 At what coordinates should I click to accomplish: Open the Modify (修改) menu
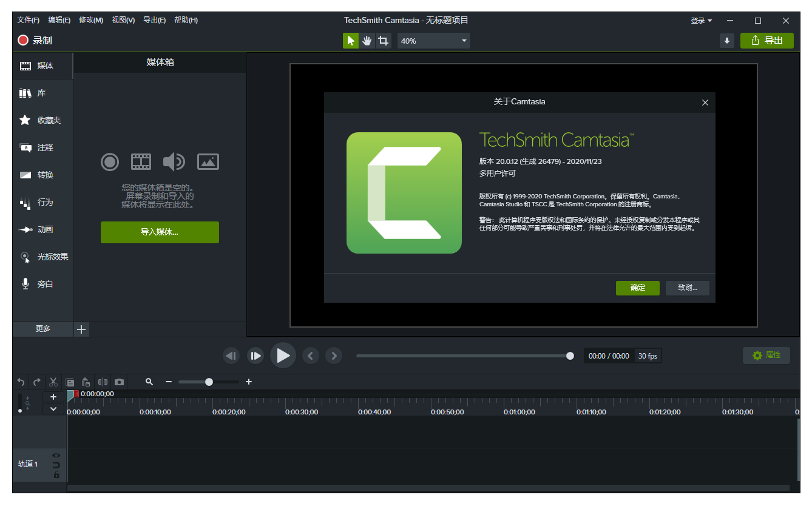click(91, 20)
